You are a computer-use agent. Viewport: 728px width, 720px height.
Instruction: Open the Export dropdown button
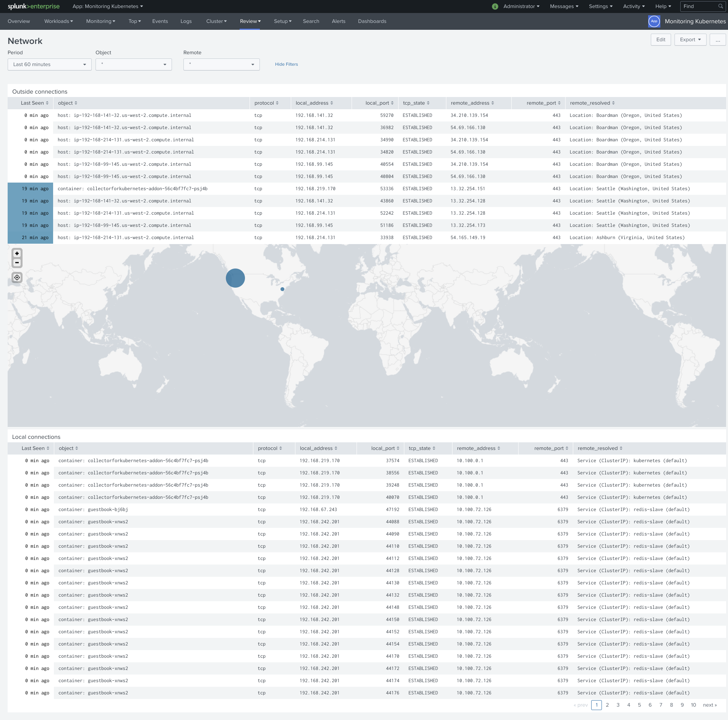tap(690, 40)
